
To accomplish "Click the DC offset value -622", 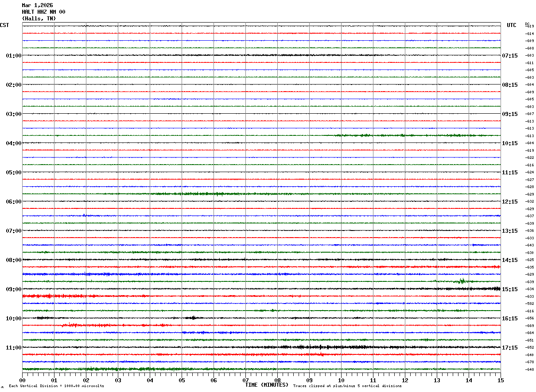I will (529, 158).
